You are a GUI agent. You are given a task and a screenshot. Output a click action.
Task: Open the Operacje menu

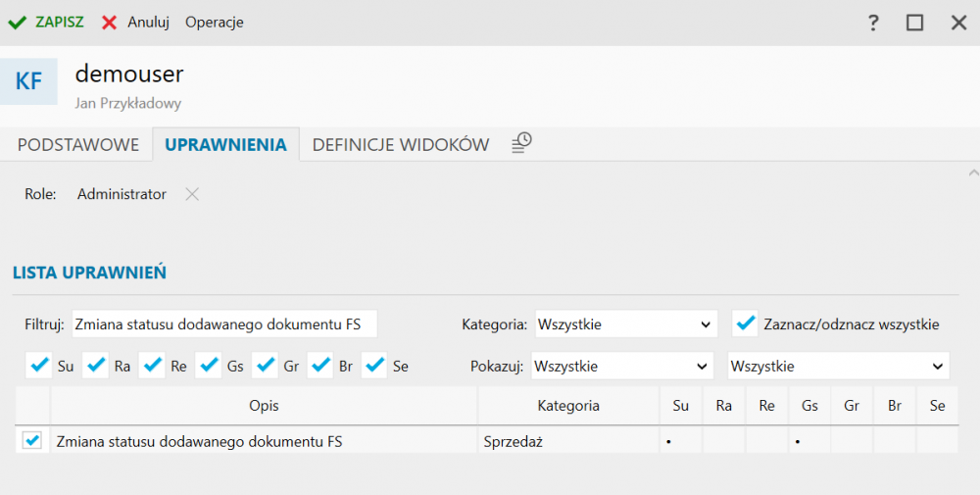[214, 22]
